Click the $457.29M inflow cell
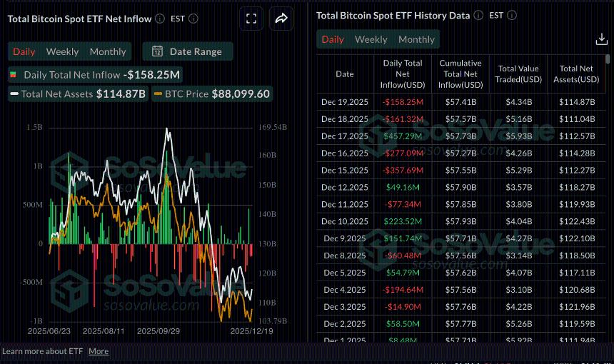The height and width of the screenshot is (364, 614). 403,136
